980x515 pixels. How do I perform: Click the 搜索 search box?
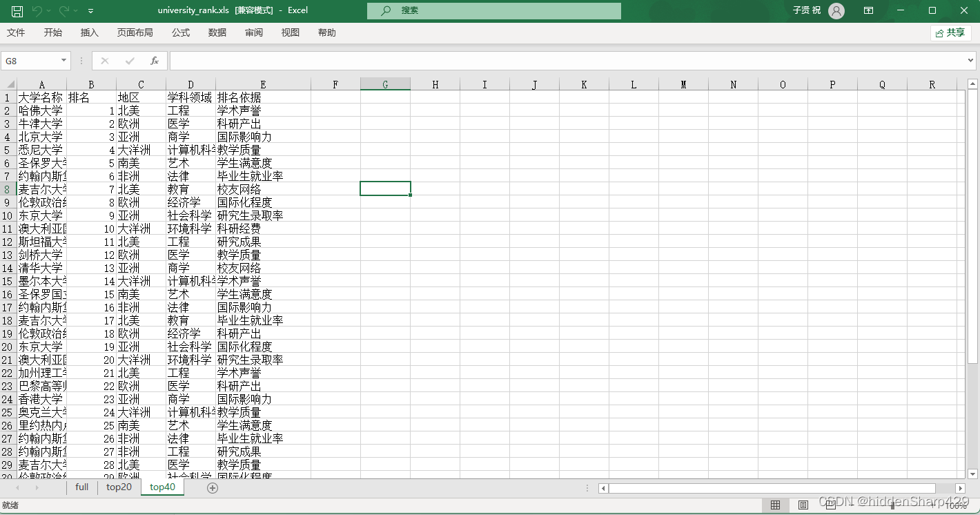point(494,10)
